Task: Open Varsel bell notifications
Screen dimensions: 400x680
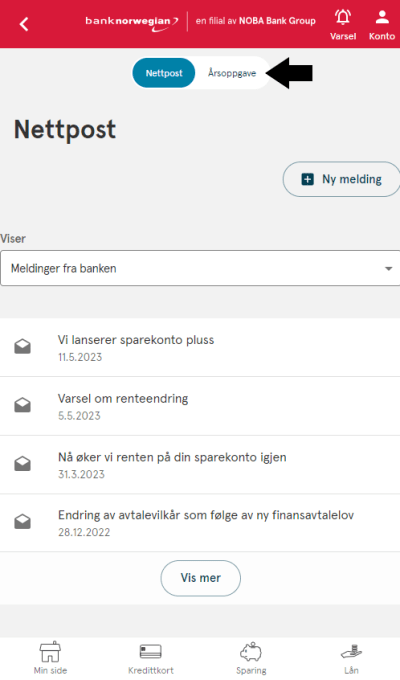Action: tap(343, 18)
